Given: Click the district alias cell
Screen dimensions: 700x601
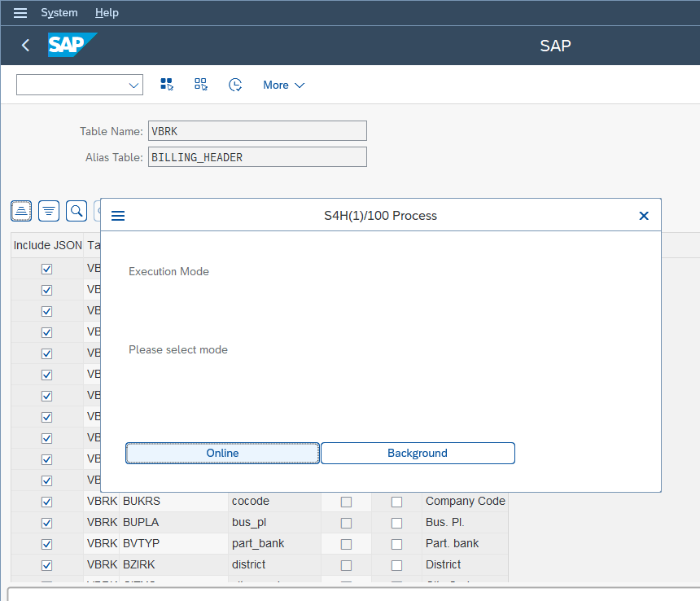Looking at the screenshot, I should coord(274,565).
